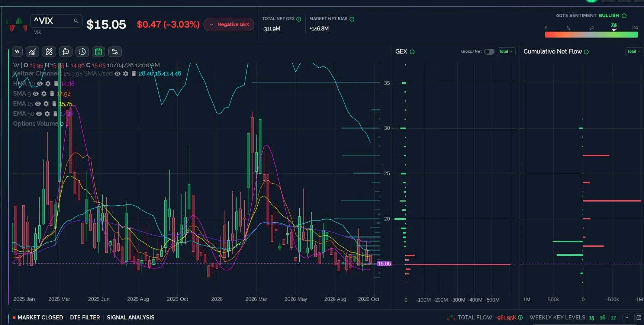Delete Keltner Channels indicator with trash icon

[134, 74]
